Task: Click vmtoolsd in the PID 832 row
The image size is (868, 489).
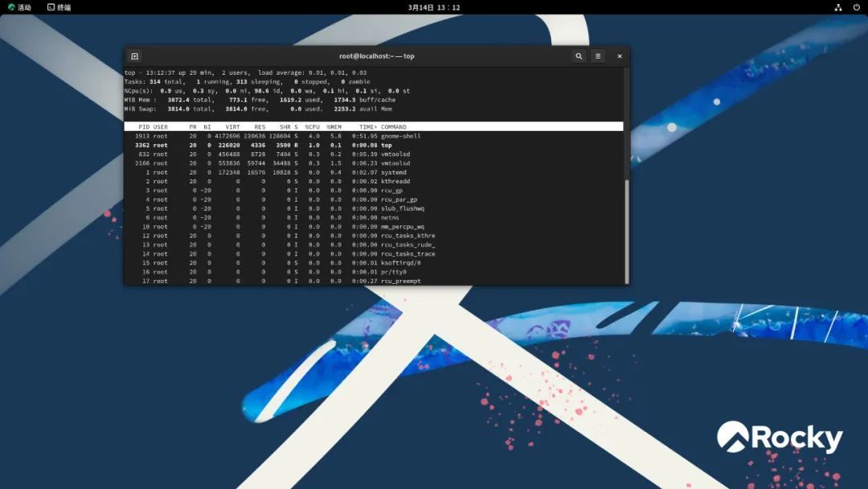Action: coord(395,154)
